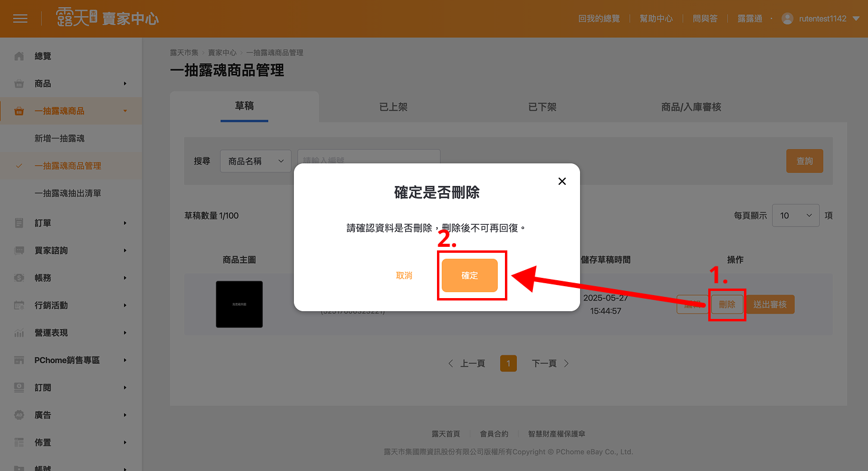Switch to the 商品/入庫審核 tab
The height and width of the screenshot is (471, 868).
691,107
